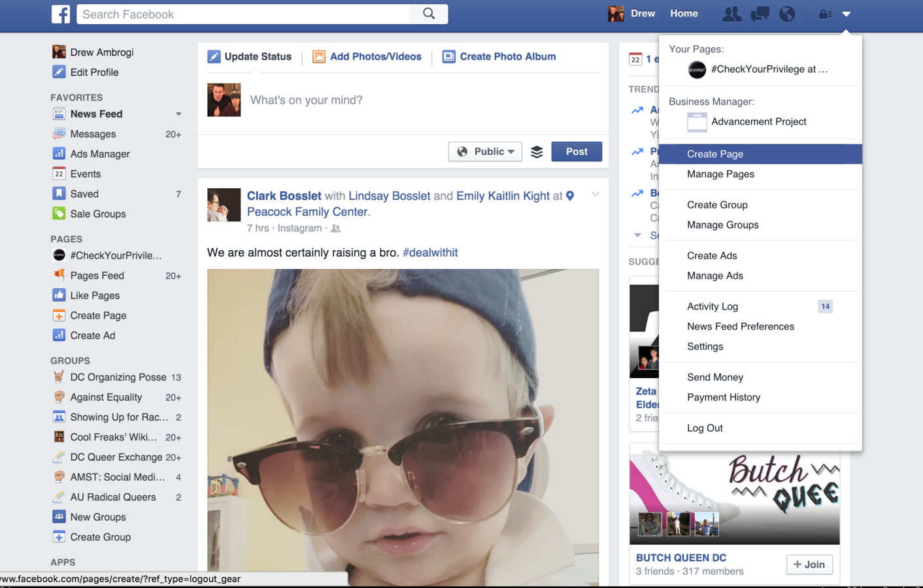This screenshot has width=923, height=588.
Task: Open Settings from the menu
Action: [x=705, y=346]
